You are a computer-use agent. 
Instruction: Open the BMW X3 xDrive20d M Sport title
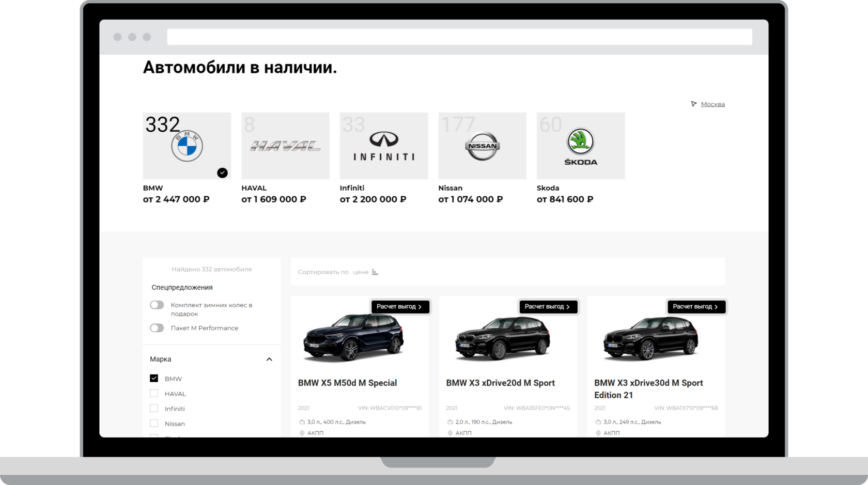tap(500, 383)
